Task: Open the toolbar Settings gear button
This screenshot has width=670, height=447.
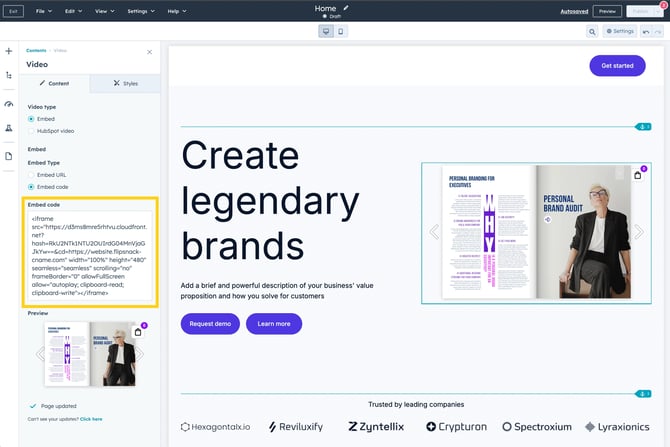Action: [620, 31]
